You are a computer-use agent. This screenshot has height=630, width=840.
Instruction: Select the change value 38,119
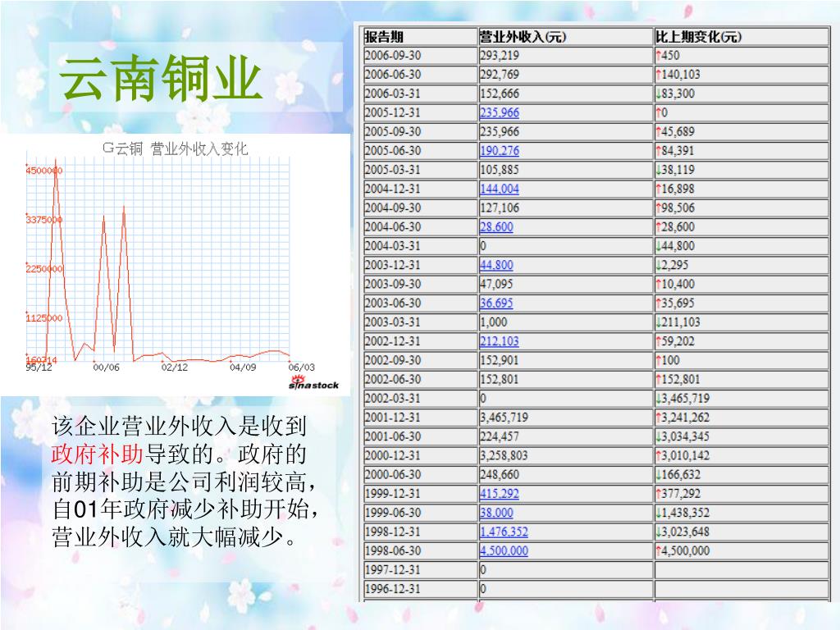click(678, 169)
